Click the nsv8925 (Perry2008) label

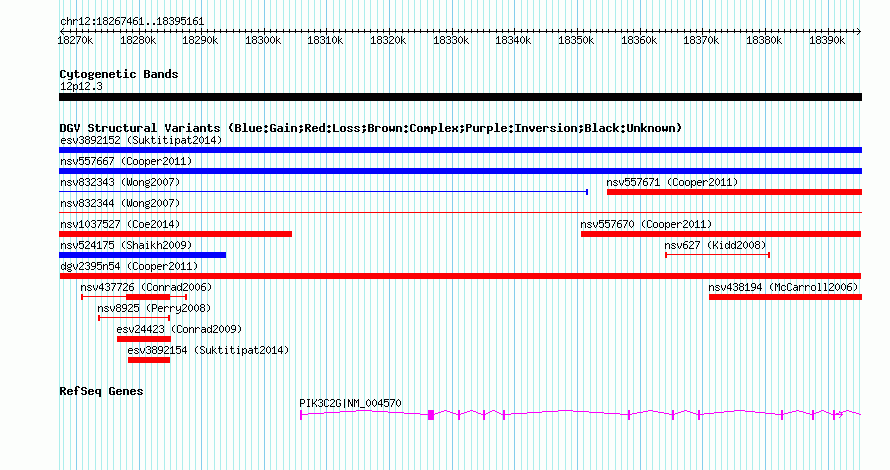click(154, 308)
